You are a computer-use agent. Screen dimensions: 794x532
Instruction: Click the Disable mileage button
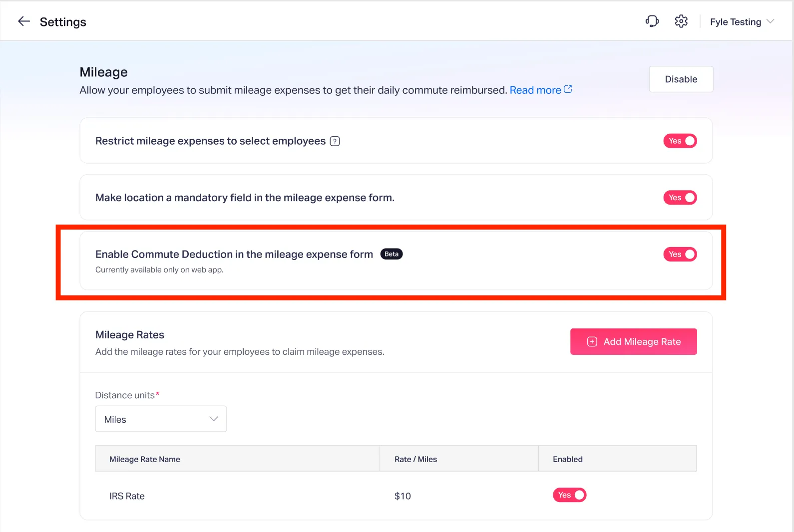[681, 79]
